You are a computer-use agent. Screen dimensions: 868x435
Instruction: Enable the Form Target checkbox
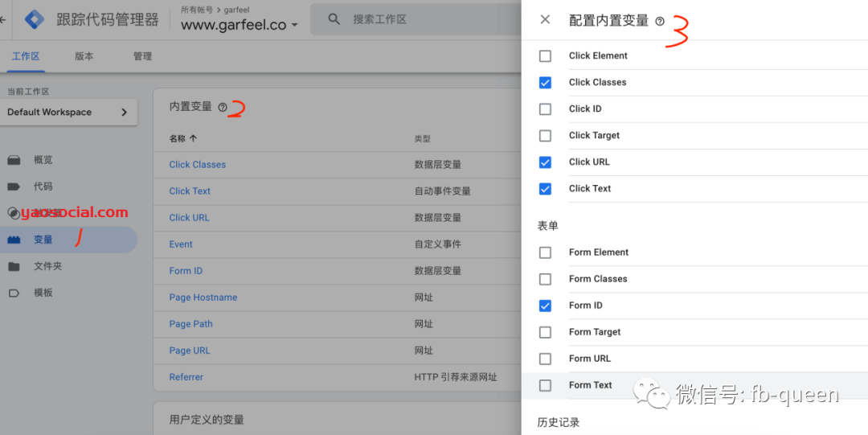click(545, 333)
